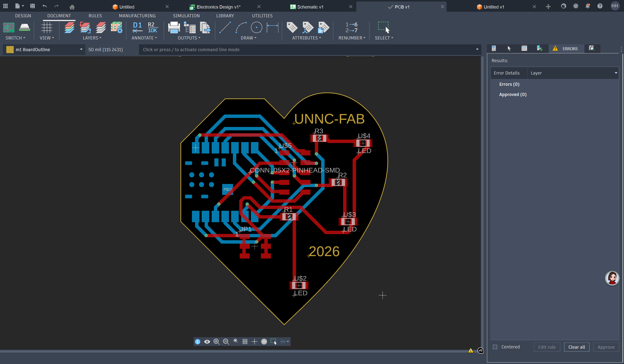Toggle the grid display icon in bottom toolbar

(x=245, y=342)
